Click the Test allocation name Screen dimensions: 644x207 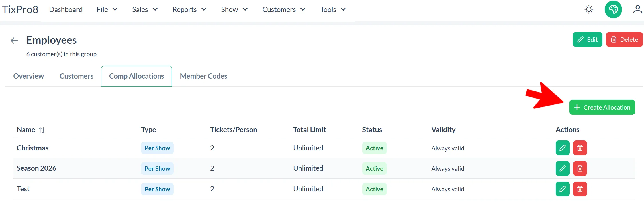[23, 189]
